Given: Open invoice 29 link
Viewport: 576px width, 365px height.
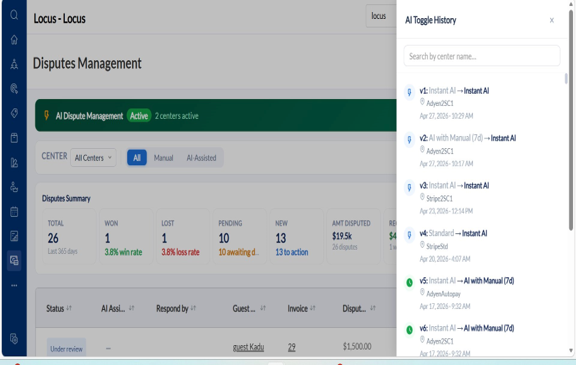Looking at the screenshot, I should pos(291,347).
